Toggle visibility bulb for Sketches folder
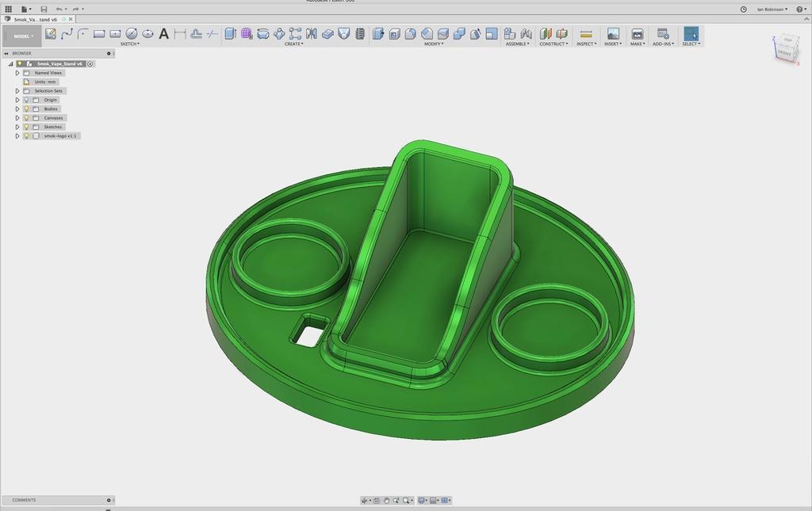The height and width of the screenshot is (511, 812). coord(26,128)
